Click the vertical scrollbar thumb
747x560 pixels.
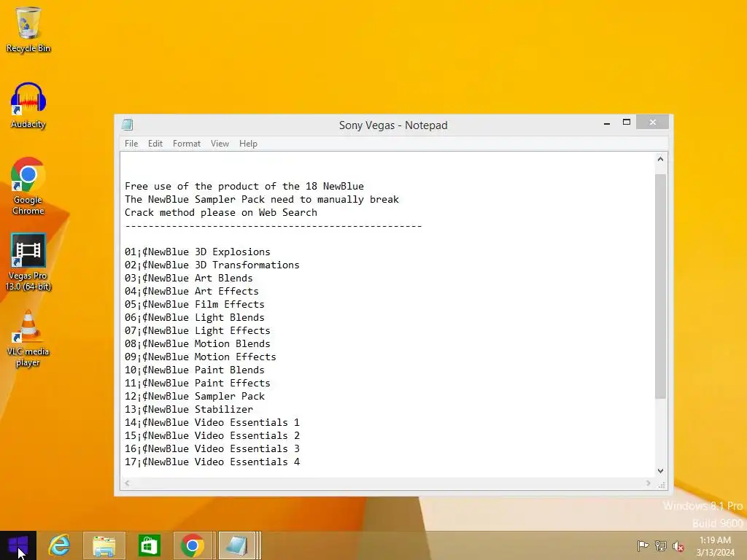point(660,286)
